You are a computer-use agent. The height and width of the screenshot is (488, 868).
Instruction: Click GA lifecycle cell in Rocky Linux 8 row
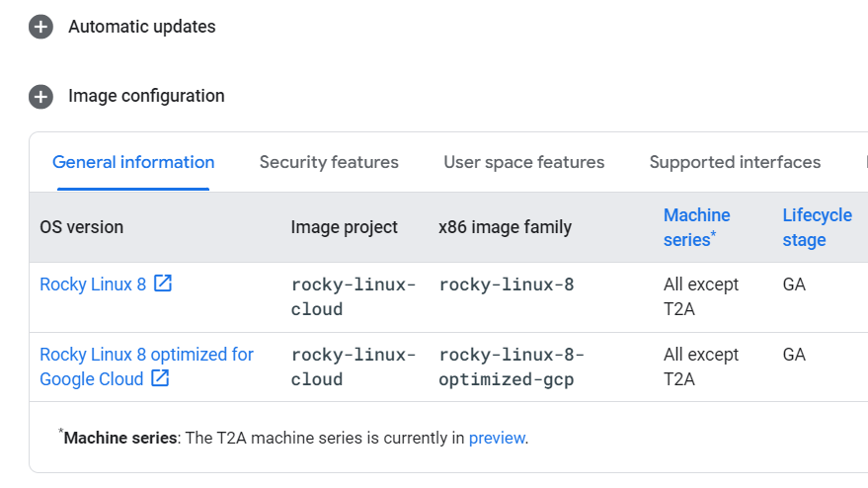click(x=794, y=285)
